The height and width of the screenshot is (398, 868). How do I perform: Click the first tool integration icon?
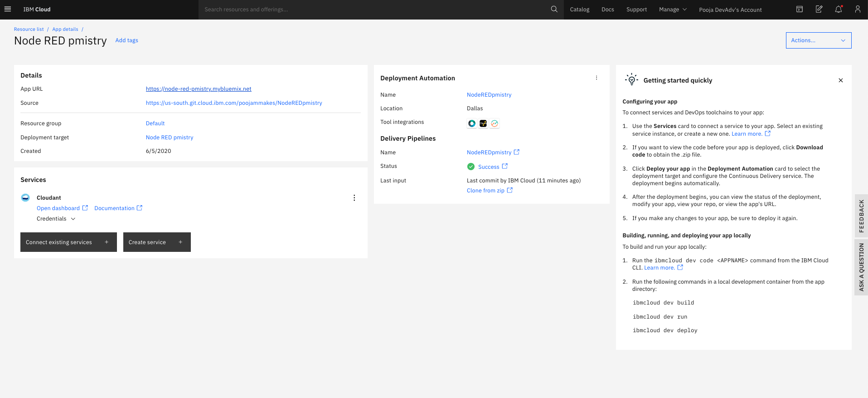click(x=472, y=123)
